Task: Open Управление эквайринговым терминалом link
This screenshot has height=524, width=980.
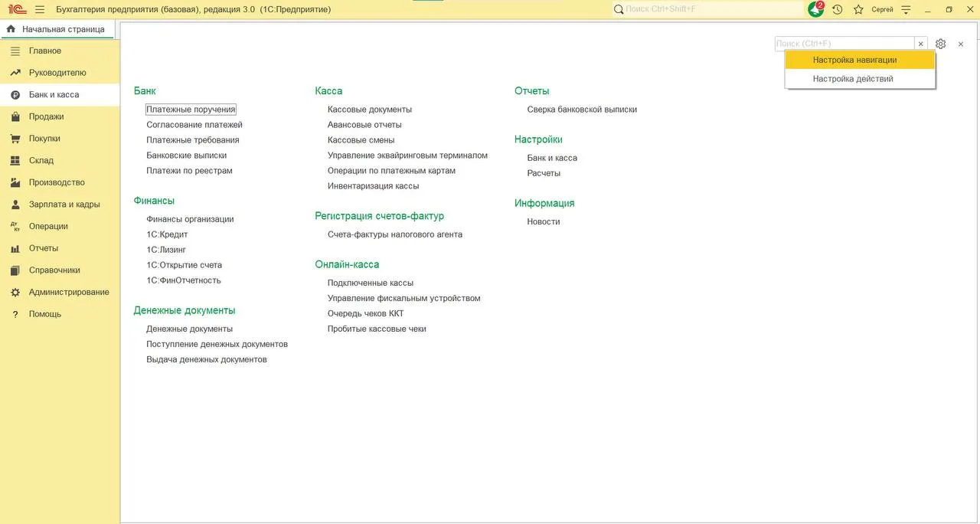Action: coord(407,156)
